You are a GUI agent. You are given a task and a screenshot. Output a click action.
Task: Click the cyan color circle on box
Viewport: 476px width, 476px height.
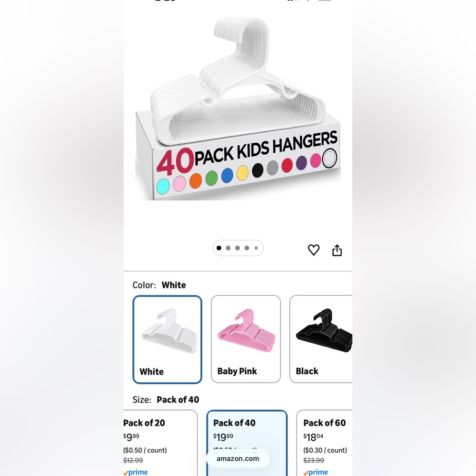pos(163,186)
